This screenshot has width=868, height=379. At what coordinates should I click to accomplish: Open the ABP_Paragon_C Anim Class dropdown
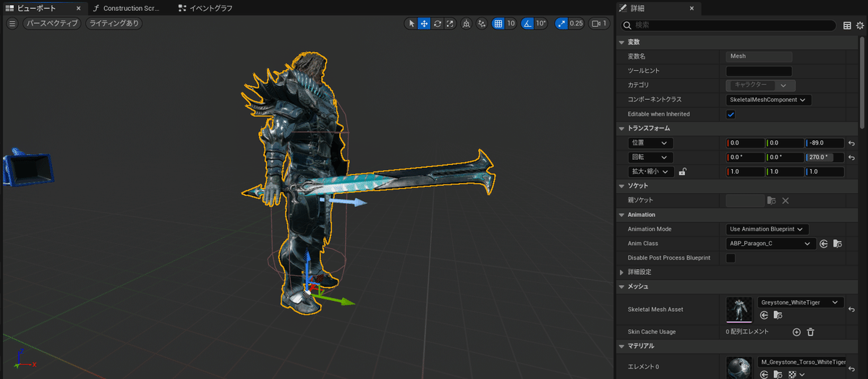pyautogui.click(x=770, y=244)
